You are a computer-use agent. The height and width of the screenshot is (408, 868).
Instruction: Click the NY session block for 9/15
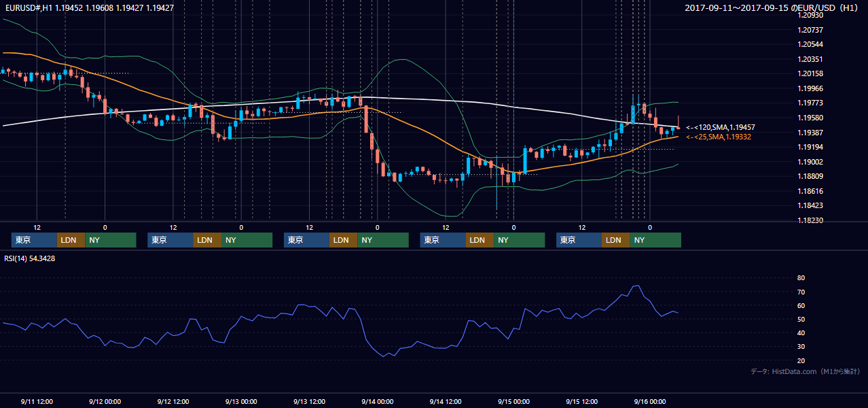(655, 240)
